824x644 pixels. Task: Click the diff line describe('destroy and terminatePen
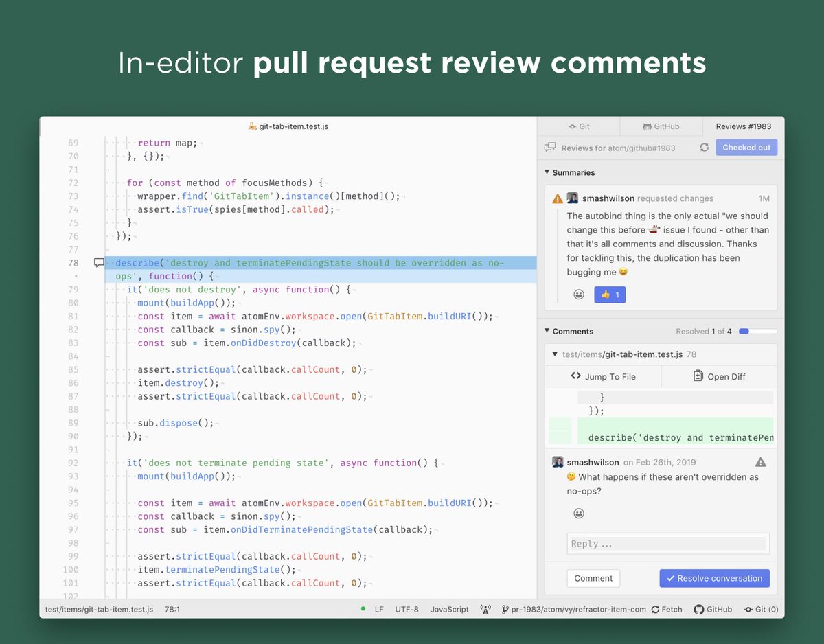[680, 437]
